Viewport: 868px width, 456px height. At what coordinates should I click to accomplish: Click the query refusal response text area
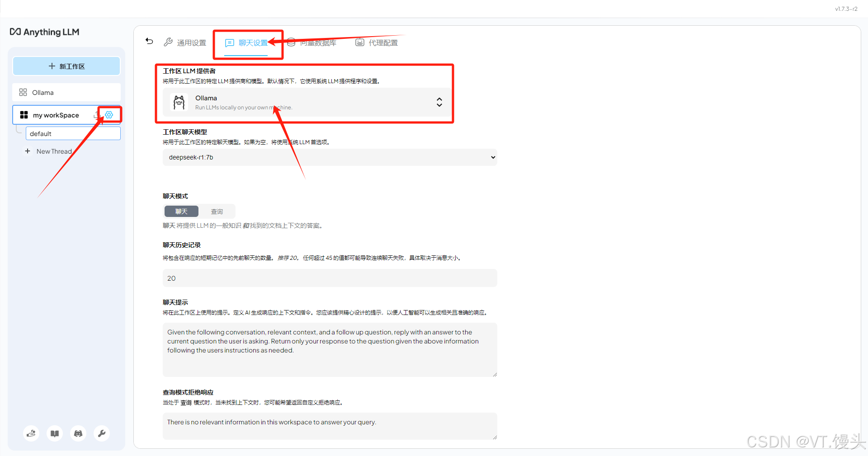(x=330, y=426)
